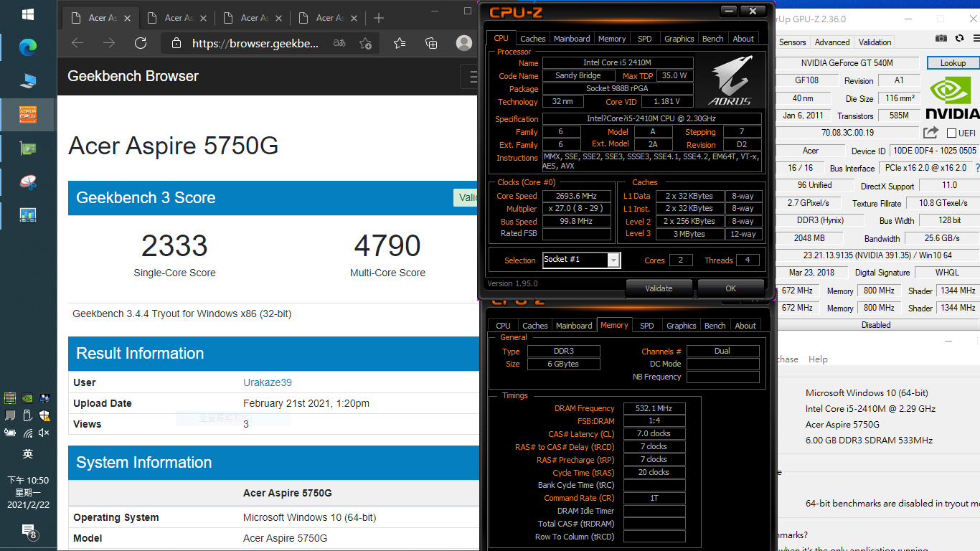
Task: Click the input language indicator 英
Action: [28, 454]
